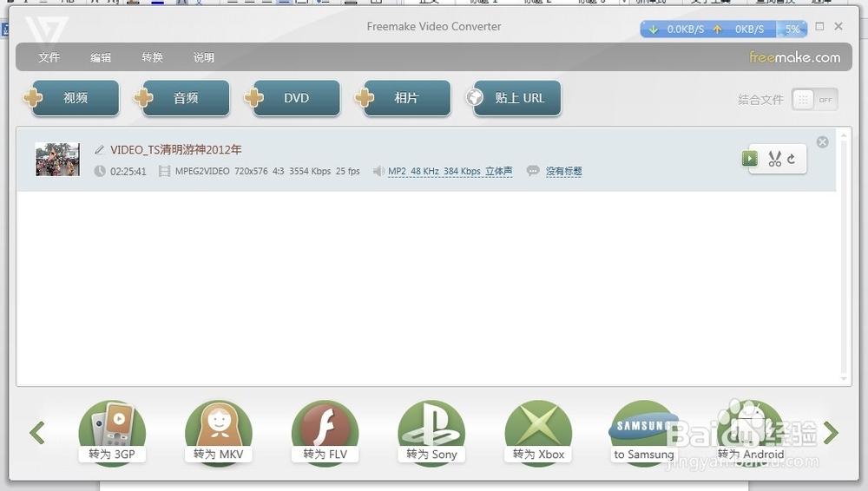Toggle the 结合文件 join-files switch
868x491 pixels.
click(x=814, y=100)
